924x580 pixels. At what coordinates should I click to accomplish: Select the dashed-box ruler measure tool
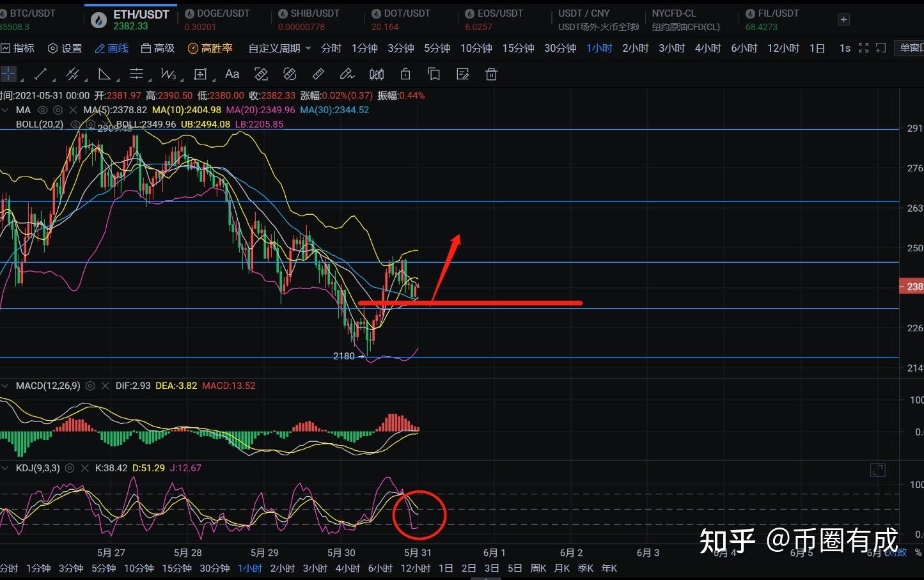click(x=261, y=74)
